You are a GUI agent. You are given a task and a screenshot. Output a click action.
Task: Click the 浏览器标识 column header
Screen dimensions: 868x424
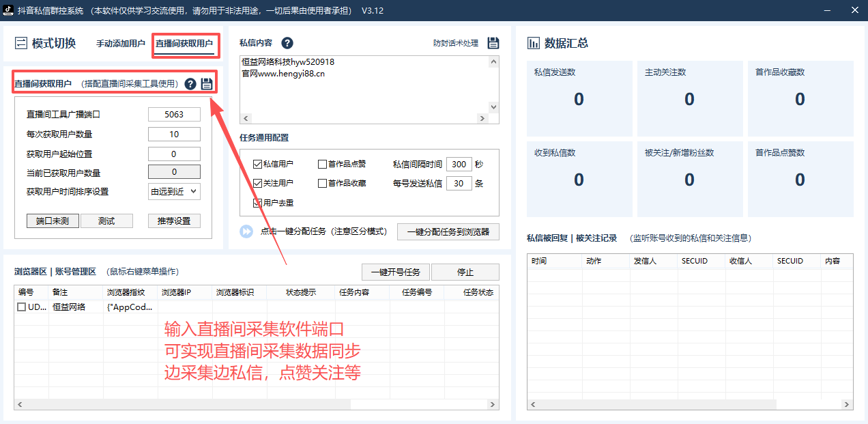point(240,292)
